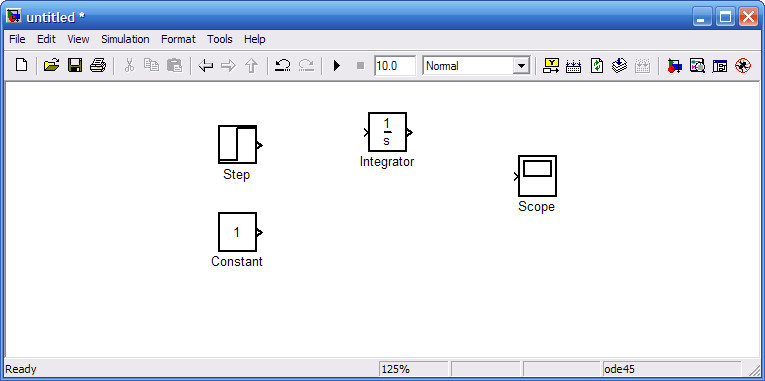Open the View menu

coord(78,39)
